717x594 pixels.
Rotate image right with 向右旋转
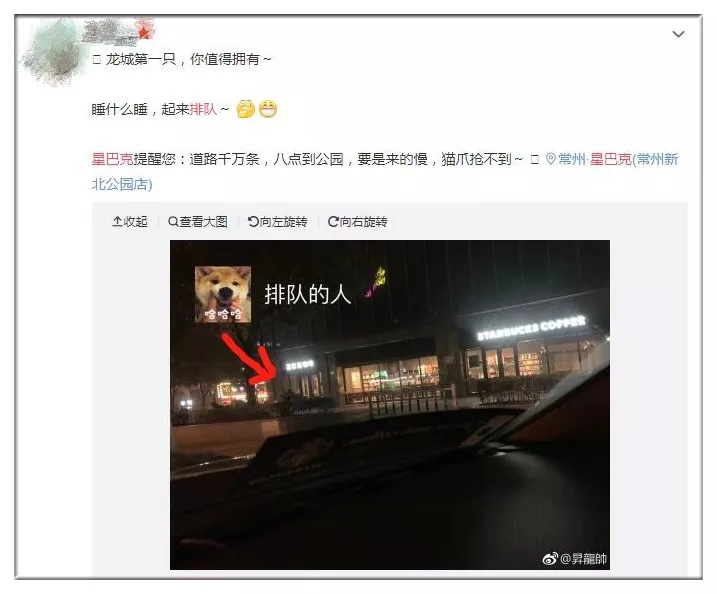(358, 222)
